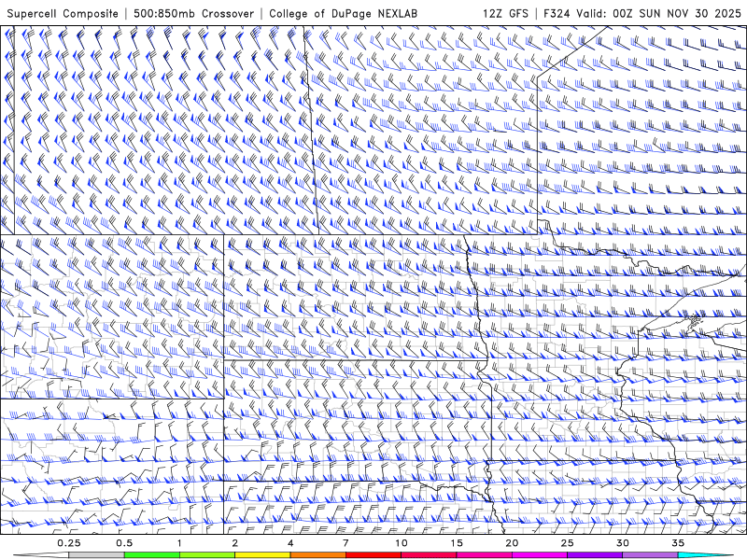Click the white arrow start of color scale
Screen dimensions: 747x560
[x=41, y=555]
